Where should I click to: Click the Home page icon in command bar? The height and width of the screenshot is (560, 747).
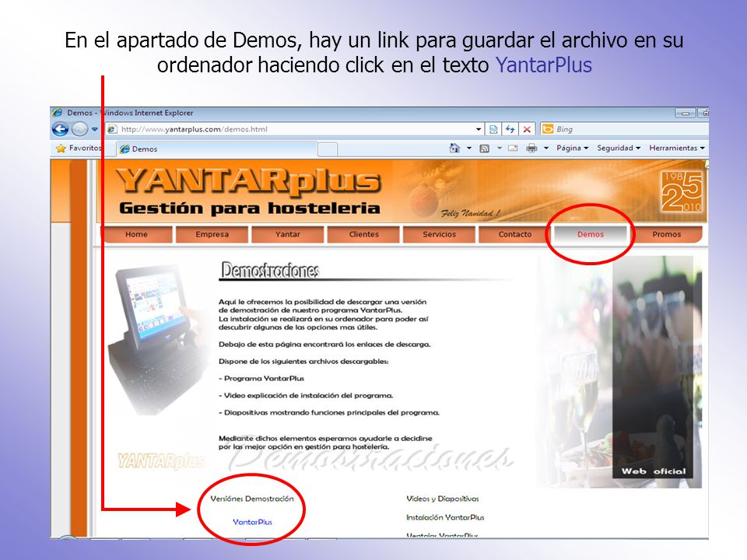click(454, 148)
